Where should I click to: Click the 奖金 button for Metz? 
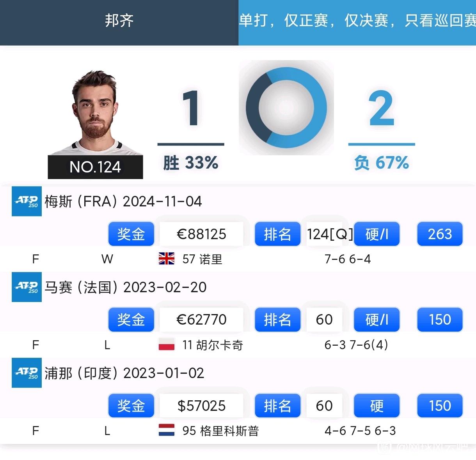coord(131,234)
